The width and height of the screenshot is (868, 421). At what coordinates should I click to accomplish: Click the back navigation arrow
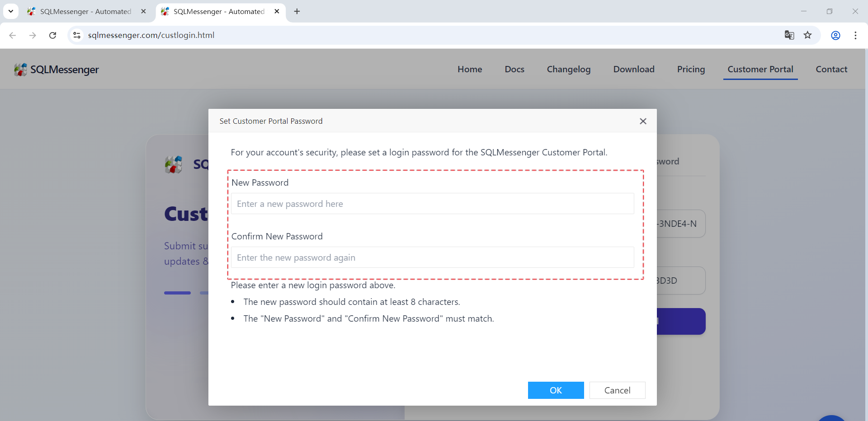pos(13,35)
